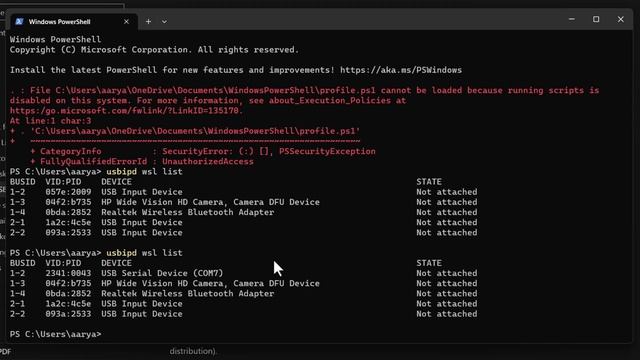Click the first 'usbipd wsl list' command

tap(144, 171)
